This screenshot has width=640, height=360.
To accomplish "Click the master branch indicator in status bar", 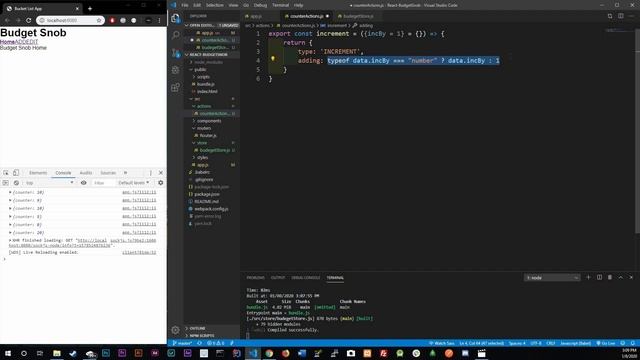I will click(182, 343).
